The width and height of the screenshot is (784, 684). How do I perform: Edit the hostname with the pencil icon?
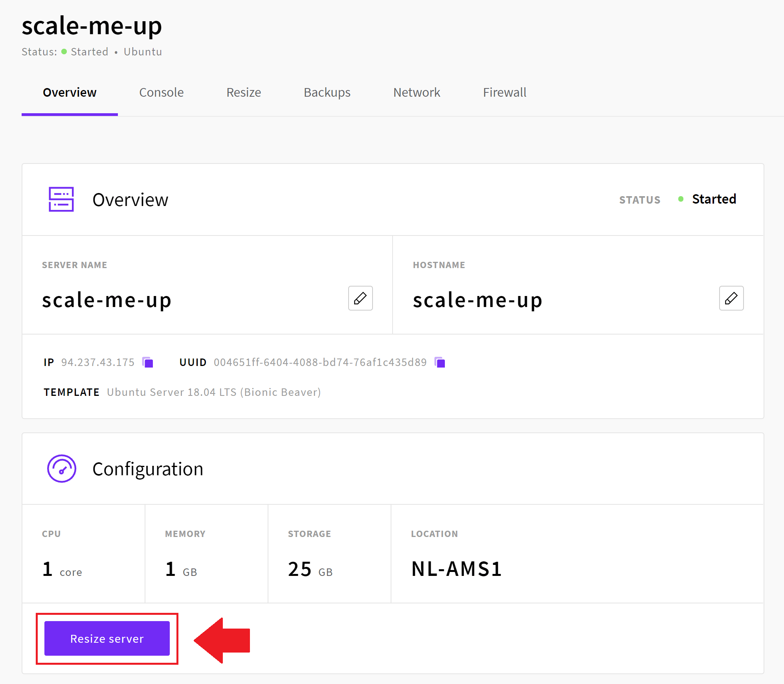(731, 298)
